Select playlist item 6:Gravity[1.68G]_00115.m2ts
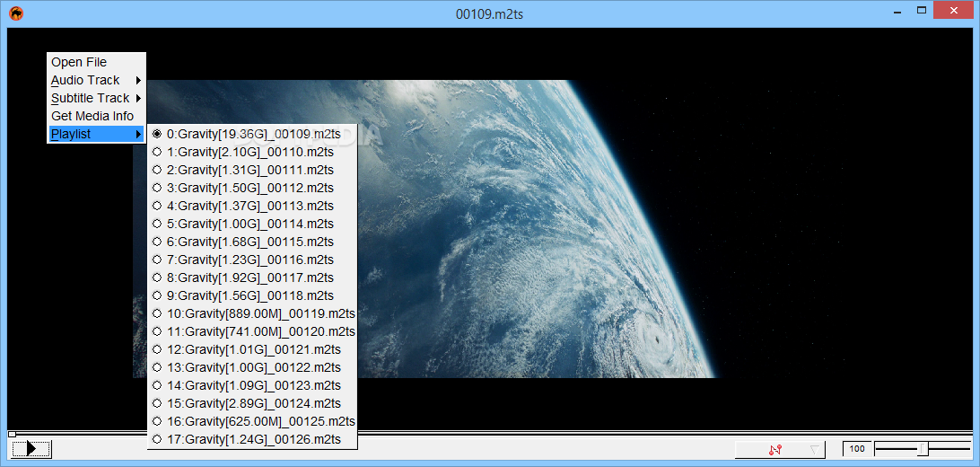The height and width of the screenshot is (467, 980). click(x=252, y=242)
